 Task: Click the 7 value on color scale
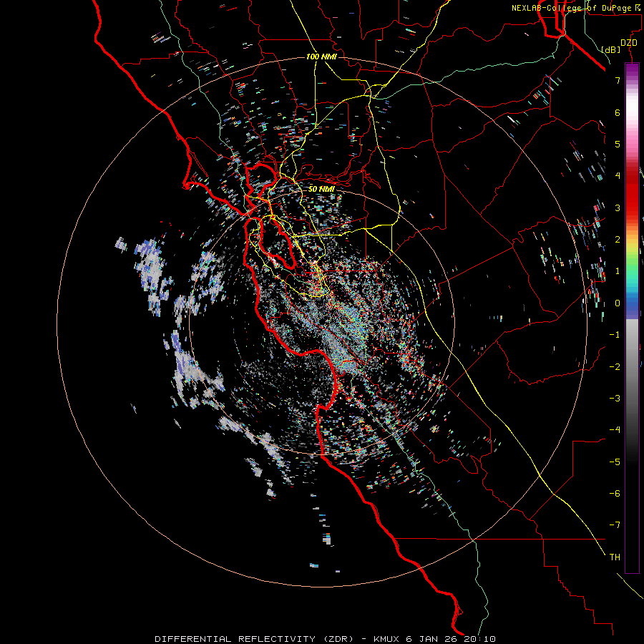click(x=618, y=80)
